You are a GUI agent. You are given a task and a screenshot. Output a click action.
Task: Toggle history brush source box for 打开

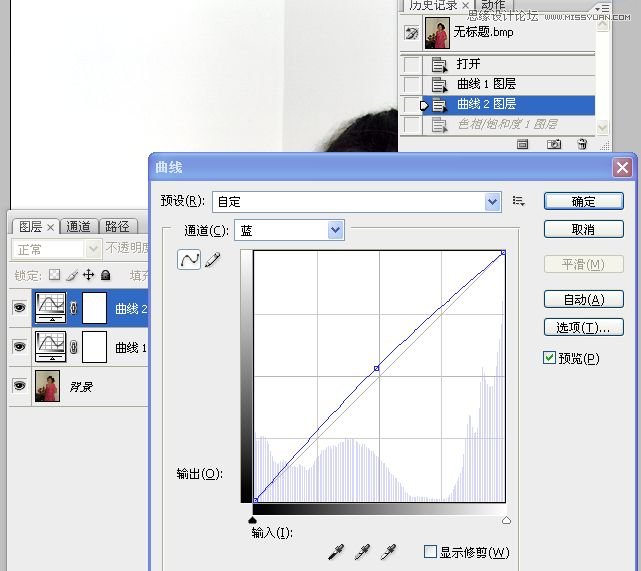(411, 64)
